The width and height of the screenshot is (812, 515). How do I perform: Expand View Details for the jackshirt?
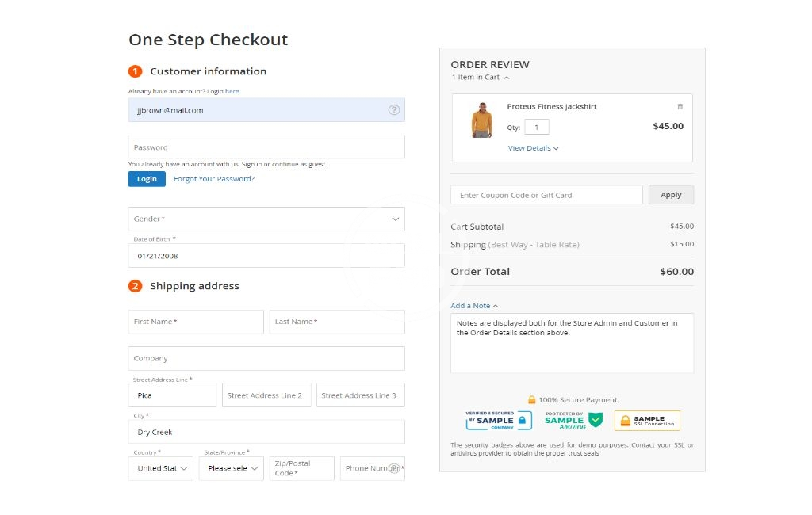pyautogui.click(x=533, y=148)
